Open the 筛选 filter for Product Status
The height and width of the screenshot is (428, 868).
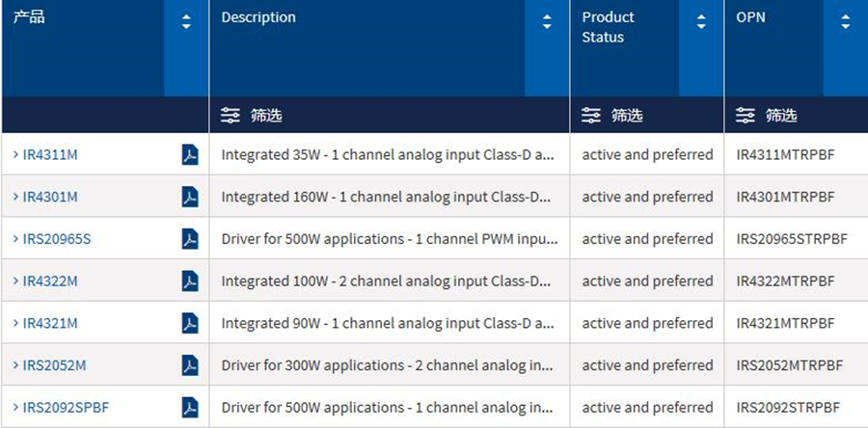point(612,116)
